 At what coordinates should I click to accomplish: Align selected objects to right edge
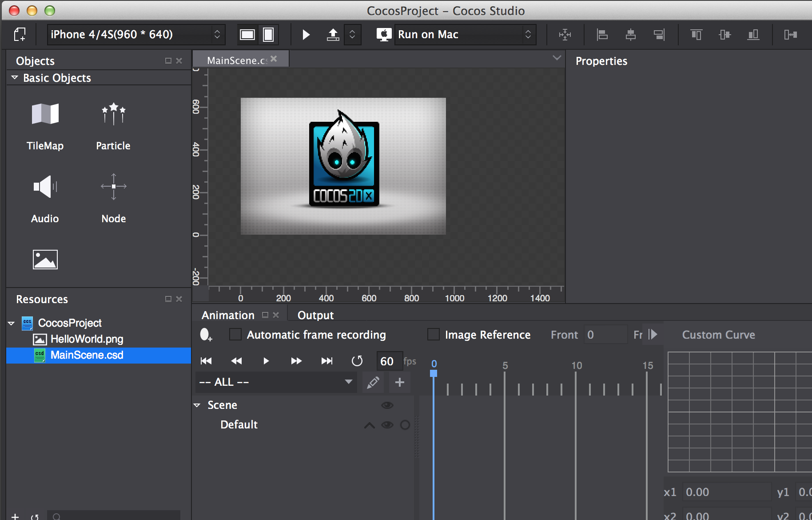coord(659,35)
